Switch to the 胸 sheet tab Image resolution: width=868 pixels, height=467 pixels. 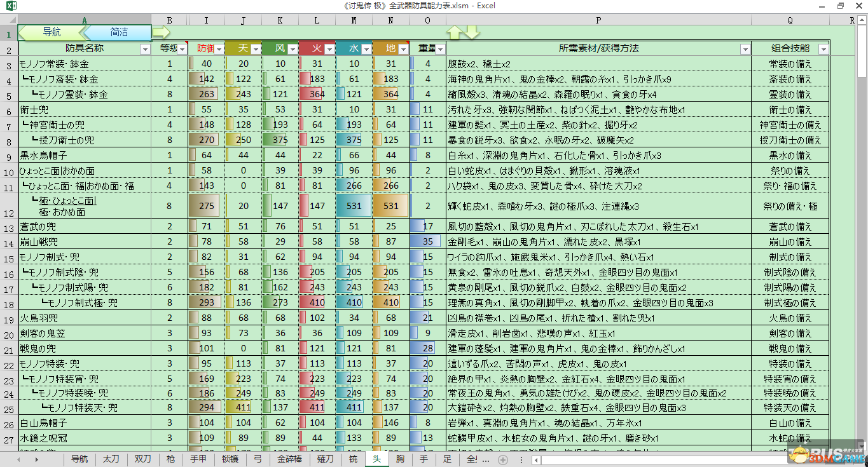click(x=400, y=459)
